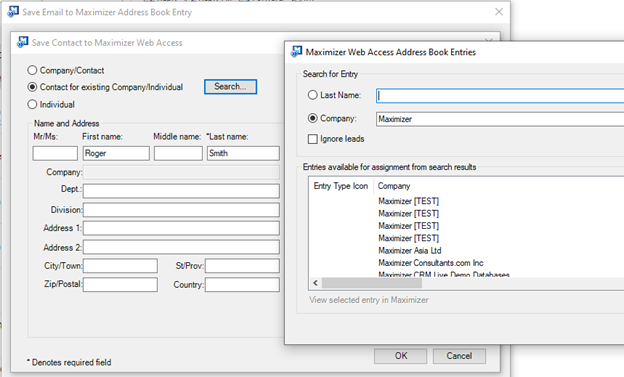
Task: Focus the Address 1 input field
Action: (181, 228)
